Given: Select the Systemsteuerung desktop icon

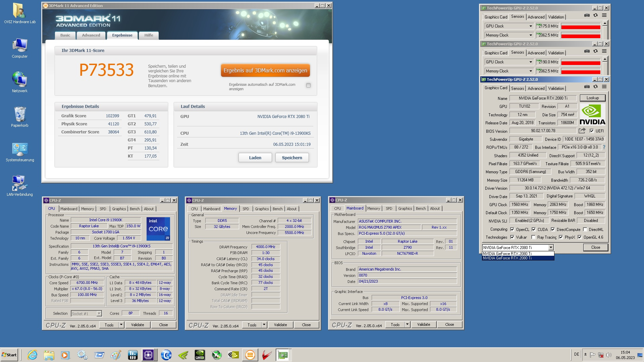Looking at the screenshot, I should (19, 152).
